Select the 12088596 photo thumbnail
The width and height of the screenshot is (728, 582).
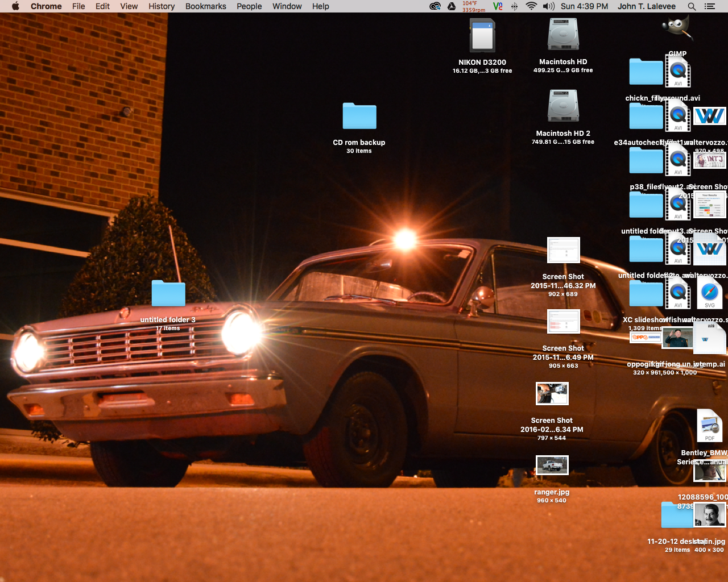[x=710, y=471]
